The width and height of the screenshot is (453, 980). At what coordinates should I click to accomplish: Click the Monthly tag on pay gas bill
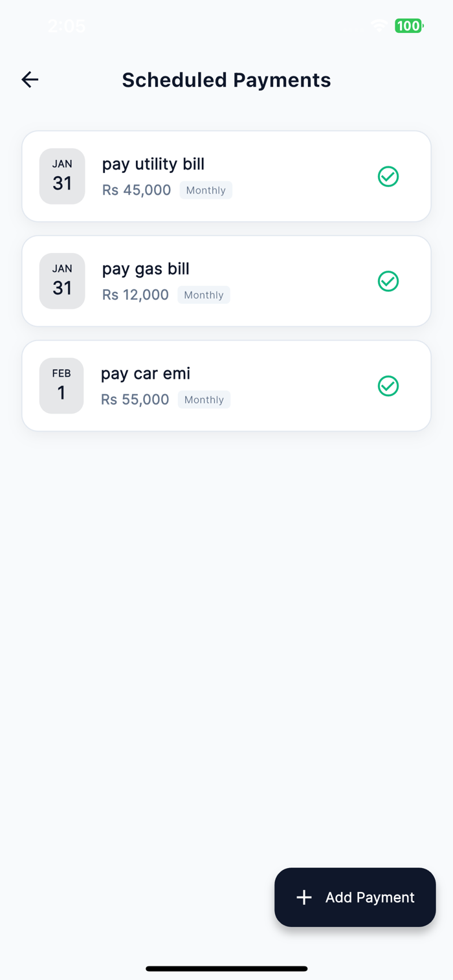204,295
